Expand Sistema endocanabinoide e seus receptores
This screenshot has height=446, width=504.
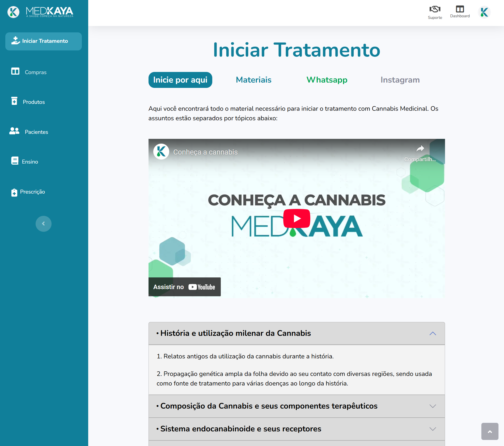coord(297,429)
